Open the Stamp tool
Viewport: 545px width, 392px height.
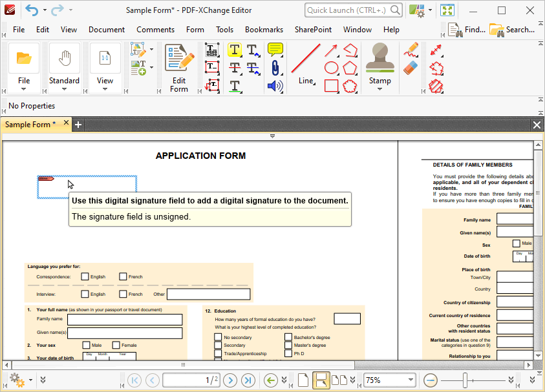point(379,64)
